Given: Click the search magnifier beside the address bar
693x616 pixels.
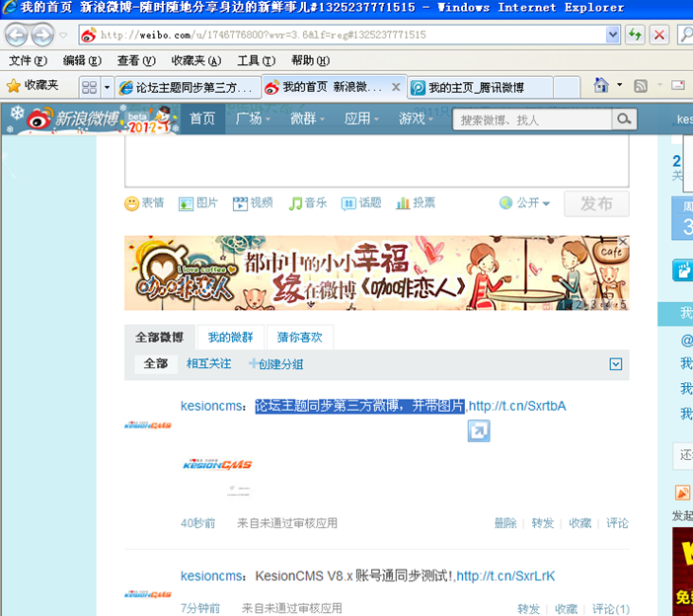Looking at the screenshot, I should click(x=686, y=35).
